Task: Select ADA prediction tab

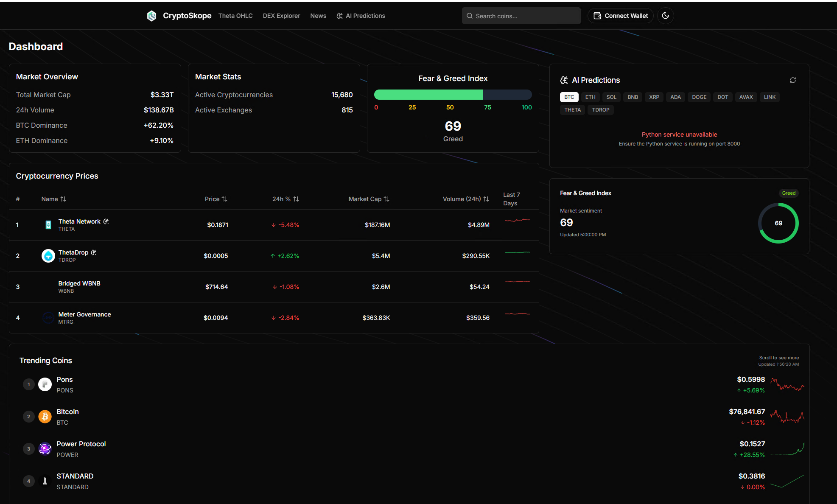Action: pyautogui.click(x=675, y=97)
